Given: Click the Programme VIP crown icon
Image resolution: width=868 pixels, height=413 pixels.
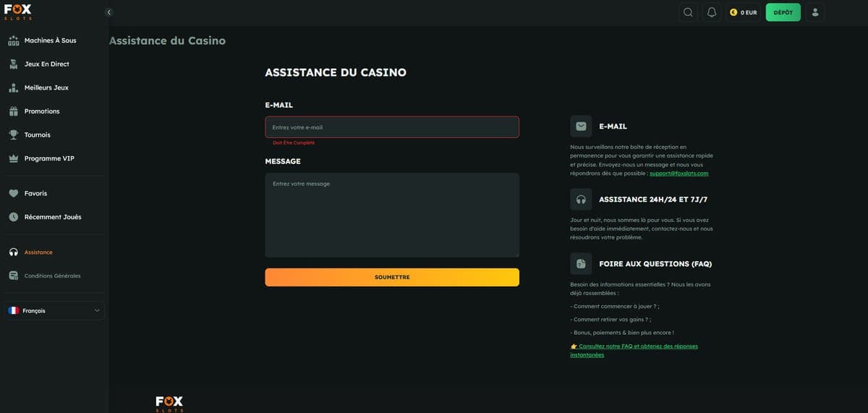Looking at the screenshot, I should coord(13,158).
